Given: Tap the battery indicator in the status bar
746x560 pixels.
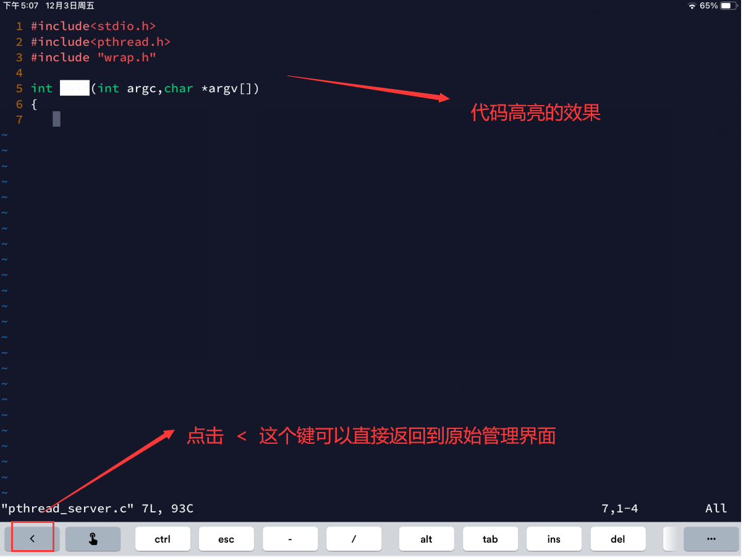Looking at the screenshot, I should pos(727,6).
